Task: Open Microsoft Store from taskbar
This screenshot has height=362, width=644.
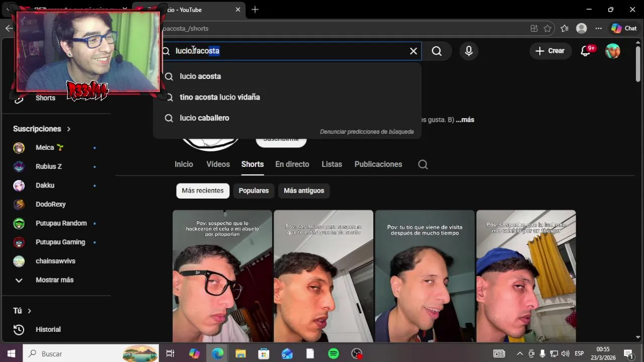Action: click(x=264, y=354)
